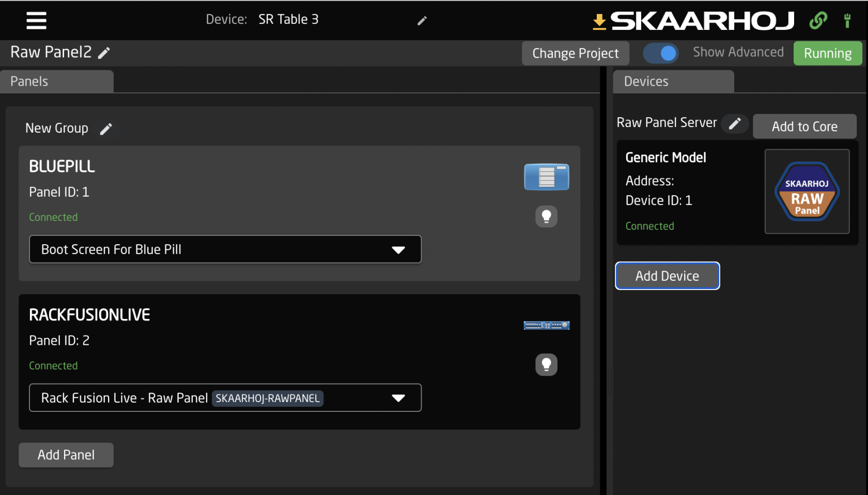Rename the Raw Panel2 project
This screenshot has width=868, height=495.
[104, 53]
